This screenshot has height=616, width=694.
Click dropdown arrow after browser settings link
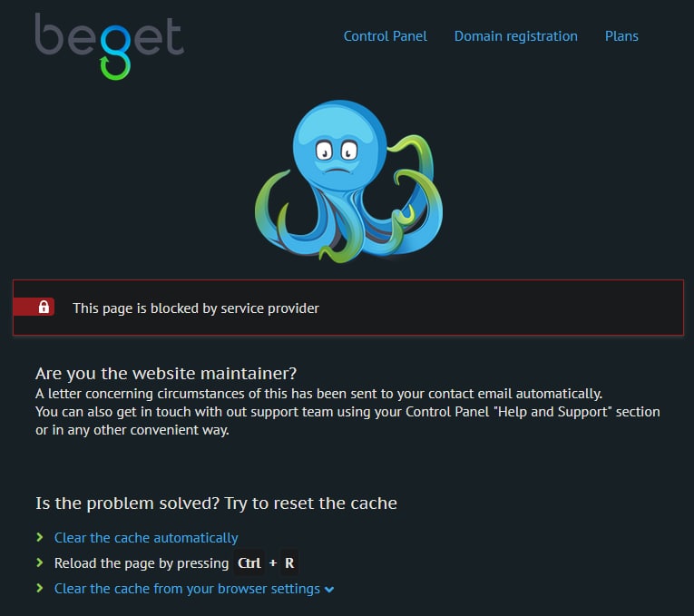pyautogui.click(x=328, y=590)
